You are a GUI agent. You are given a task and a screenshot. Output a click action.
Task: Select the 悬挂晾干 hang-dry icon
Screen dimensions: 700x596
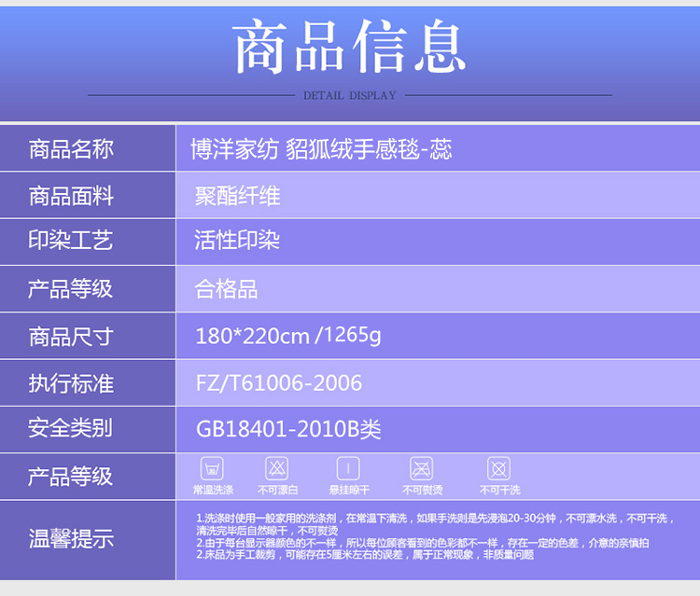(348, 468)
